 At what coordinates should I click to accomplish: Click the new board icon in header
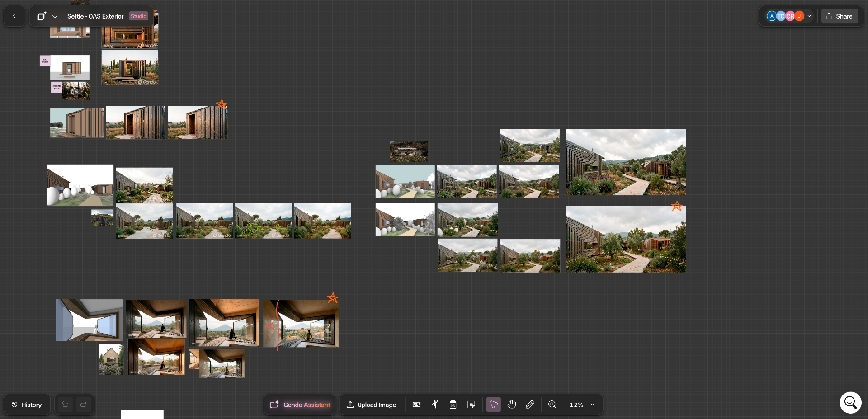(42, 16)
